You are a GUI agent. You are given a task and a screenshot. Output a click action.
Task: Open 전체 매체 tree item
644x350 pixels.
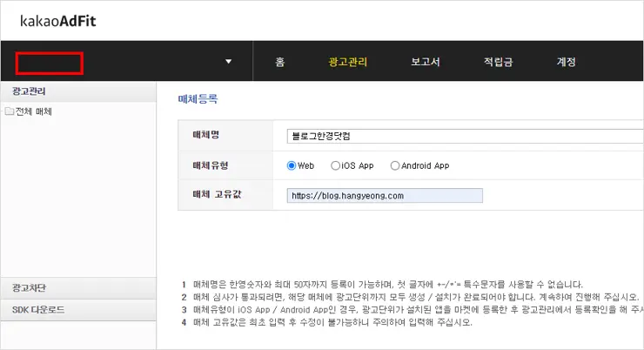pyautogui.click(x=33, y=111)
